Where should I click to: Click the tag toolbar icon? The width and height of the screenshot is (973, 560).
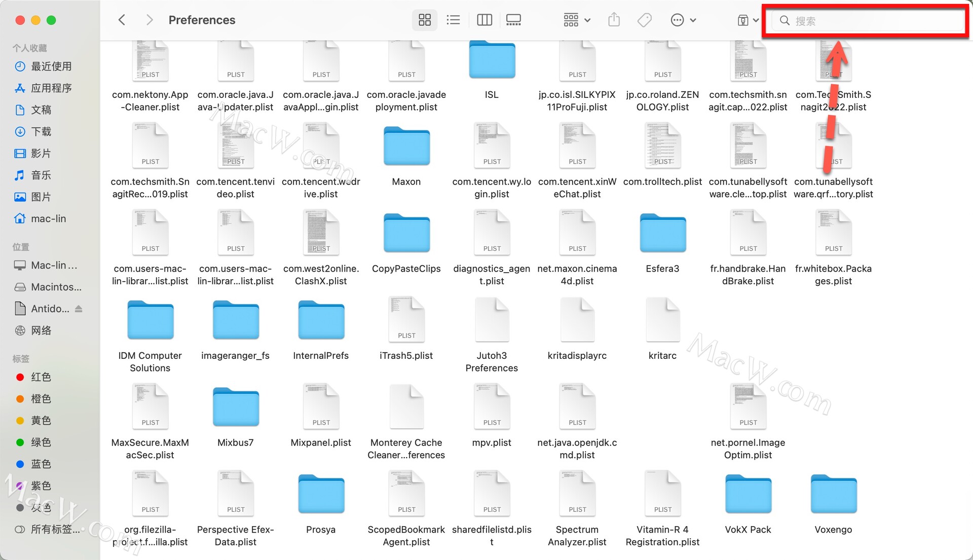[x=645, y=20]
